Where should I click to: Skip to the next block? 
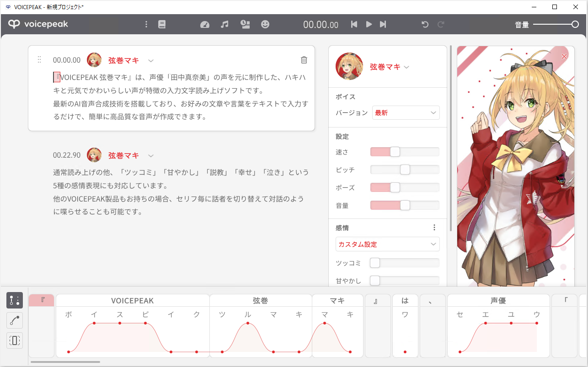(x=383, y=24)
